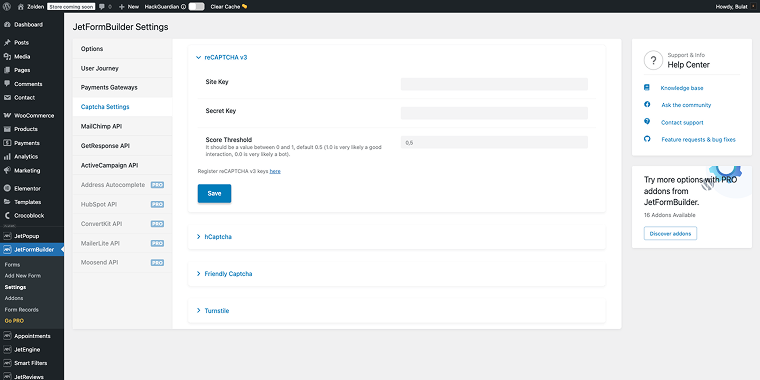Click the Save button
Screen dimensions: 760x380
coord(214,193)
